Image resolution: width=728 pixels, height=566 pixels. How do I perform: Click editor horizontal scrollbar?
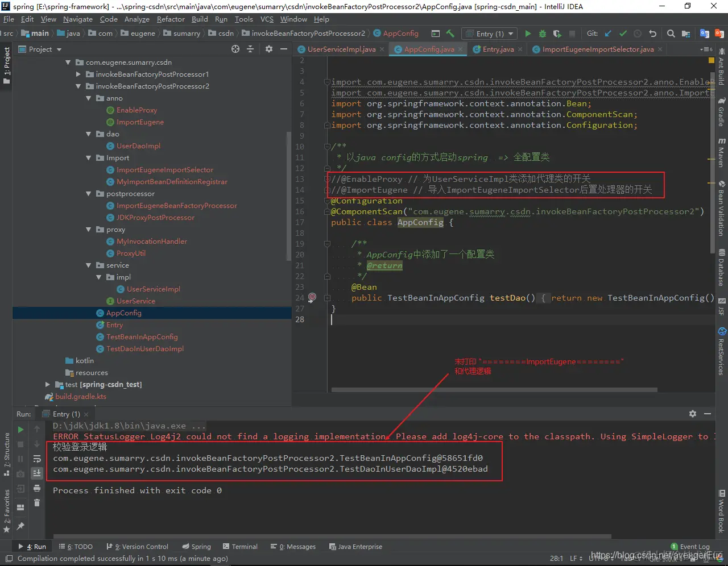(494, 390)
